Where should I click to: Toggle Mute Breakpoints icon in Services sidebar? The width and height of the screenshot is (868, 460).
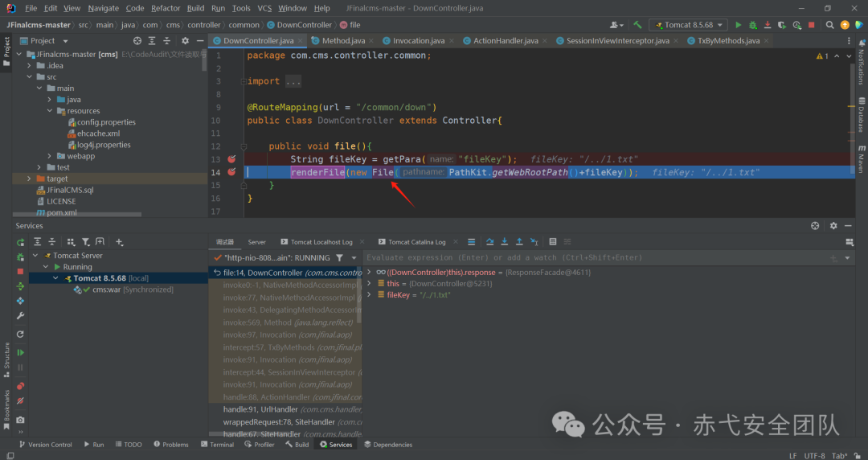tap(20, 400)
